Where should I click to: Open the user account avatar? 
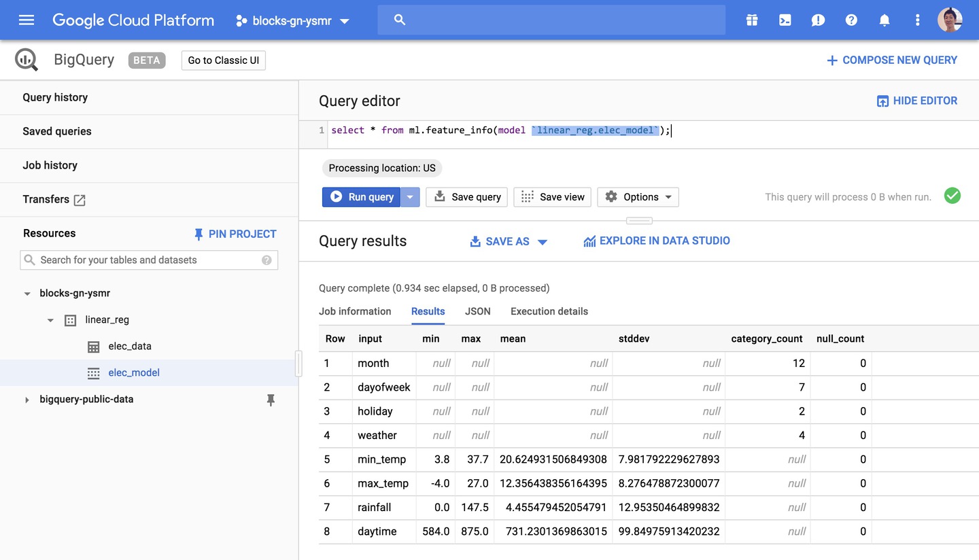coord(950,20)
